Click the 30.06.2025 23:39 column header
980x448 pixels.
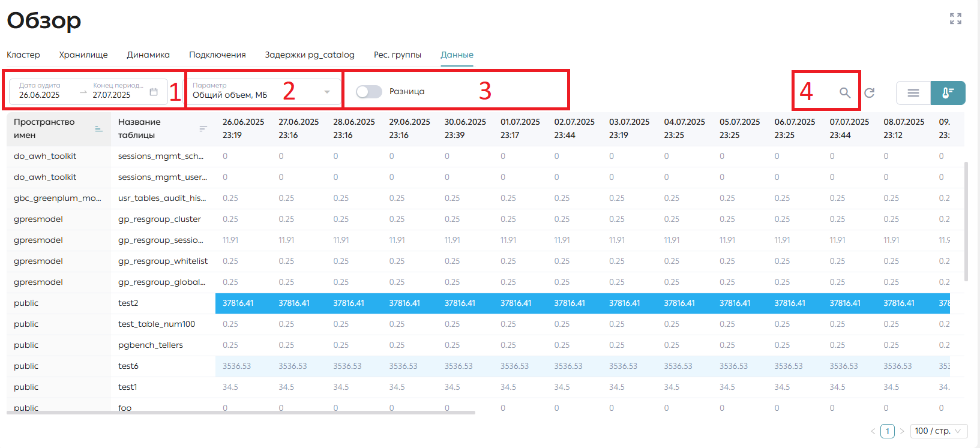[x=465, y=128]
